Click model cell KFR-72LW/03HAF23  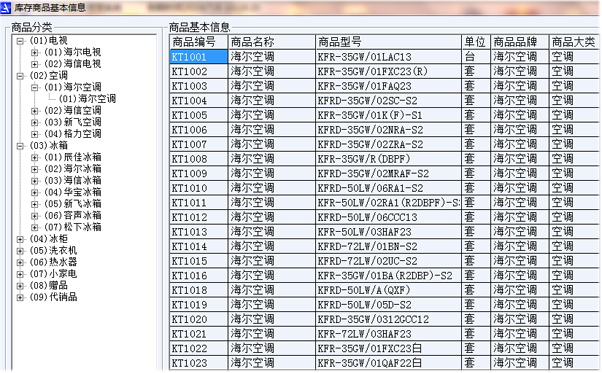pyautogui.click(x=388, y=334)
